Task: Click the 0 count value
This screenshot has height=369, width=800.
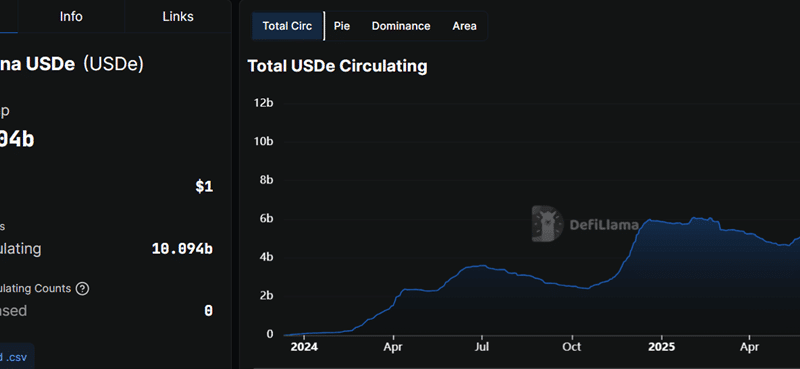Action: click(x=208, y=311)
